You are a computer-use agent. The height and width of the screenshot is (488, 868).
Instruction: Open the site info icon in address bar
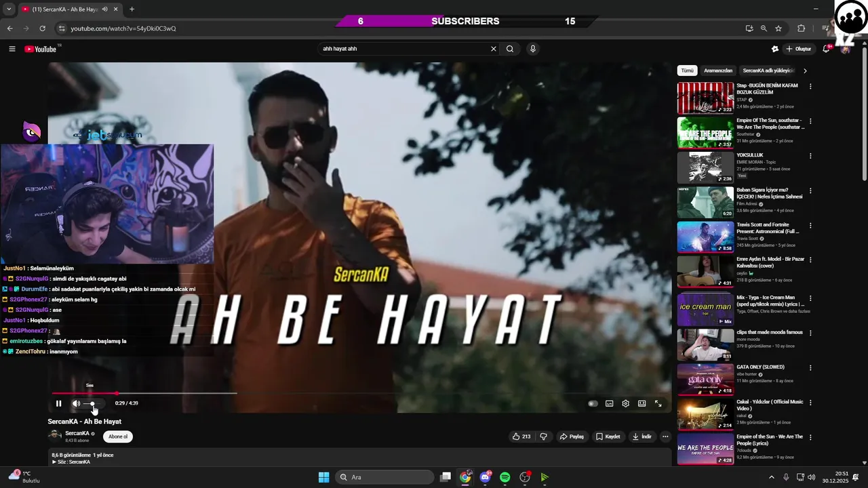click(x=62, y=28)
